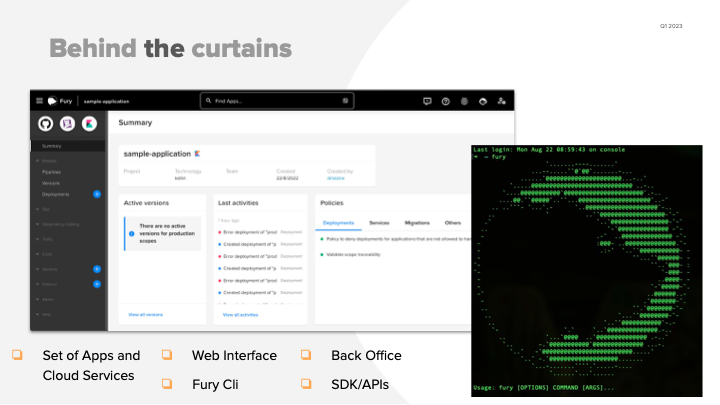Open the feedback chat icon in header
Image resolution: width=720 pixels, height=405 pixels.
tap(427, 101)
